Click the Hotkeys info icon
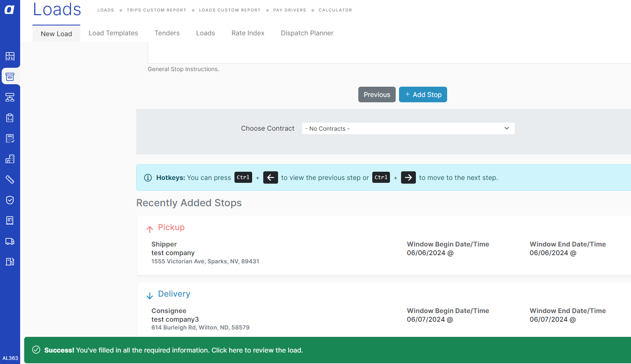The width and height of the screenshot is (631, 364). tap(148, 178)
